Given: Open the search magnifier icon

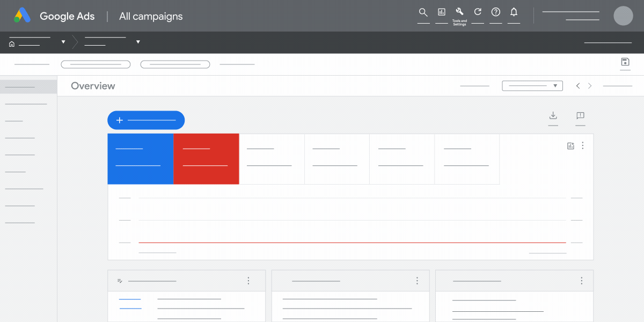Looking at the screenshot, I should point(423,12).
